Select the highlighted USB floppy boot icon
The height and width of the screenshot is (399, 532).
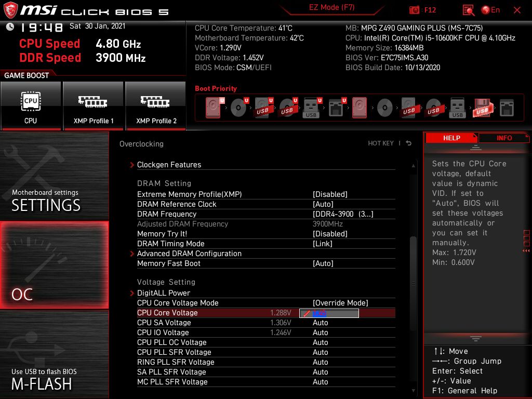tap(483, 108)
